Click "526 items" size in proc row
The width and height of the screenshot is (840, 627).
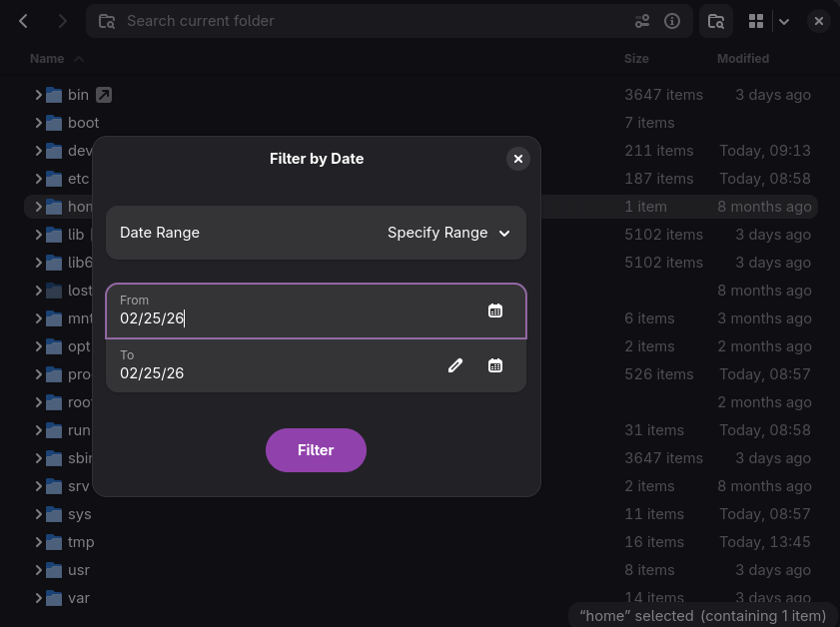[659, 374]
